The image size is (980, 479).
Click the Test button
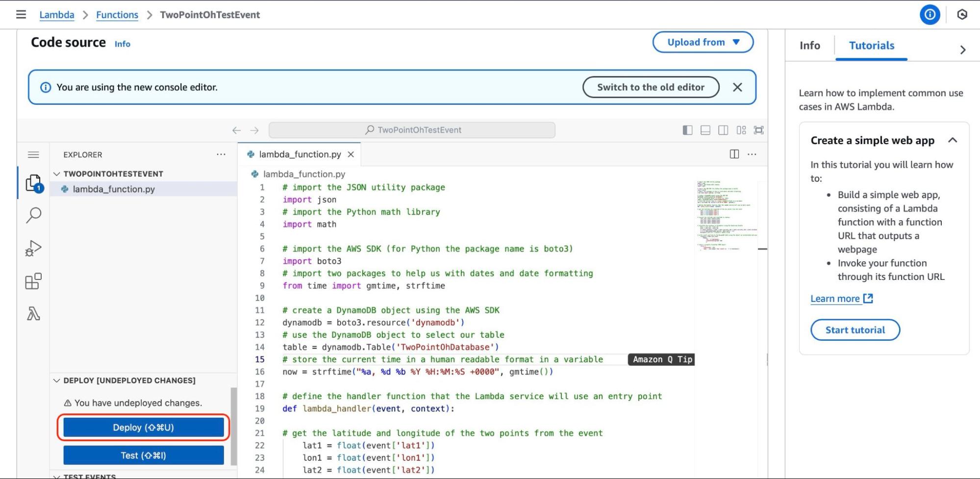144,455
